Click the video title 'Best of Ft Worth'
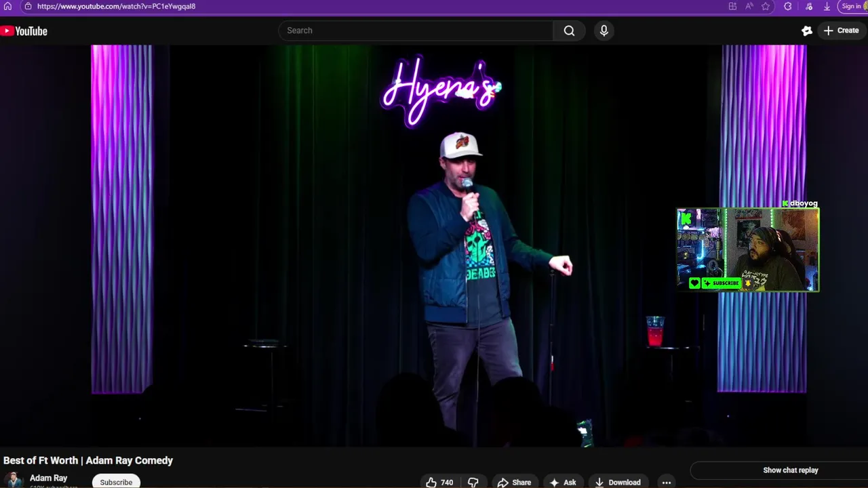Viewport: 868px width, 488px height. (x=88, y=460)
